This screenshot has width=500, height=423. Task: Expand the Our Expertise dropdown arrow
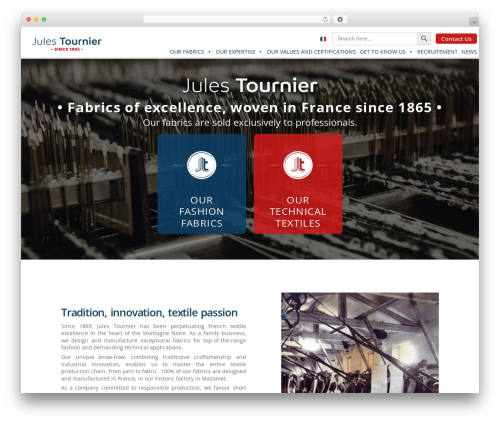pos(260,52)
